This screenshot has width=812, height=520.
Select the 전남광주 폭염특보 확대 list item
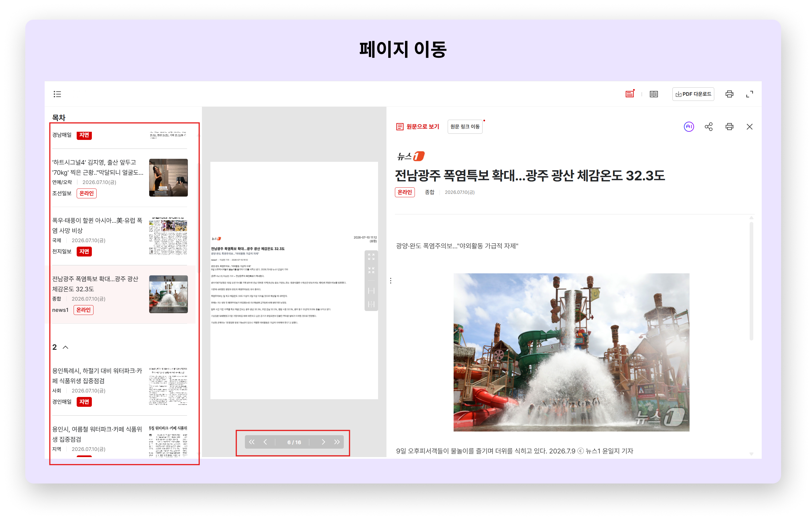(120, 294)
